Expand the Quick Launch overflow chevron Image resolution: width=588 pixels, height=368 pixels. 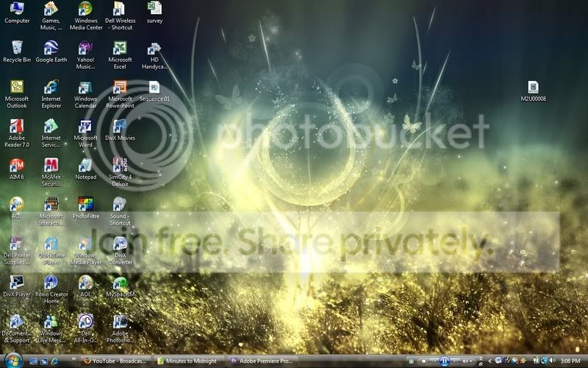(73, 359)
